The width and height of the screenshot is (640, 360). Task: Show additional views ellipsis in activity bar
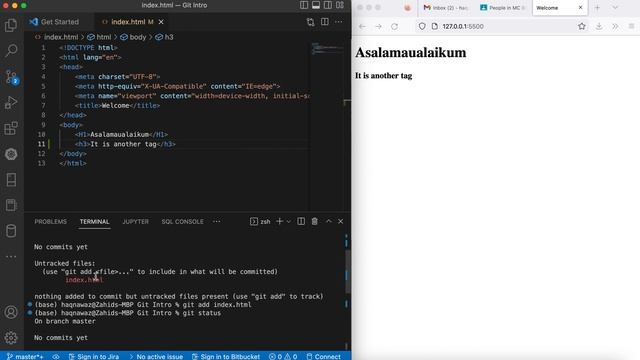(x=11, y=257)
